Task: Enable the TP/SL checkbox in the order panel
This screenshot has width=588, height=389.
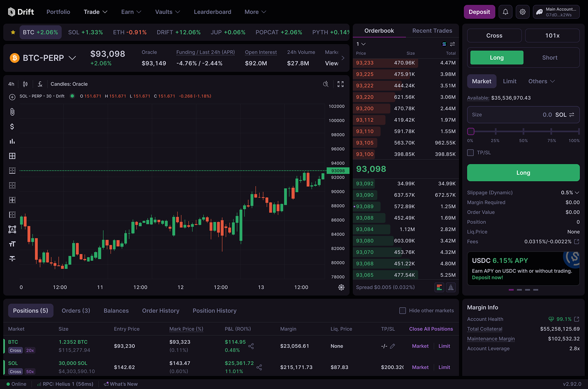Action: tap(470, 152)
